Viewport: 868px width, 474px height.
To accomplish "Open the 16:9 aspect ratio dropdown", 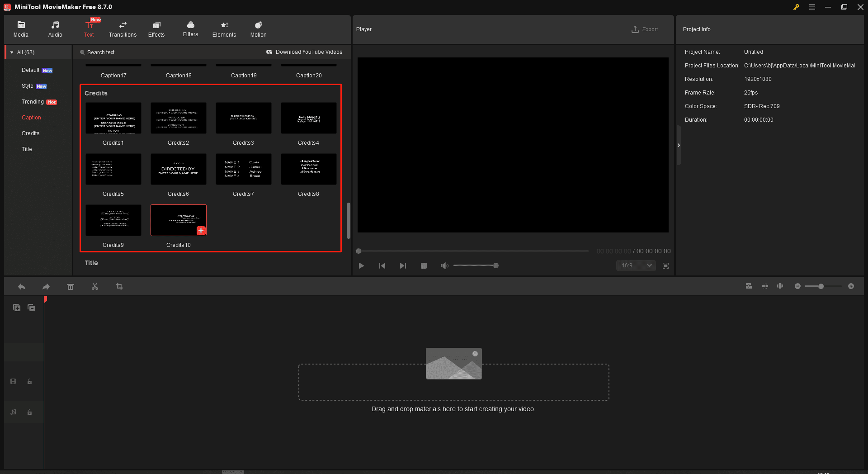I will (636, 265).
